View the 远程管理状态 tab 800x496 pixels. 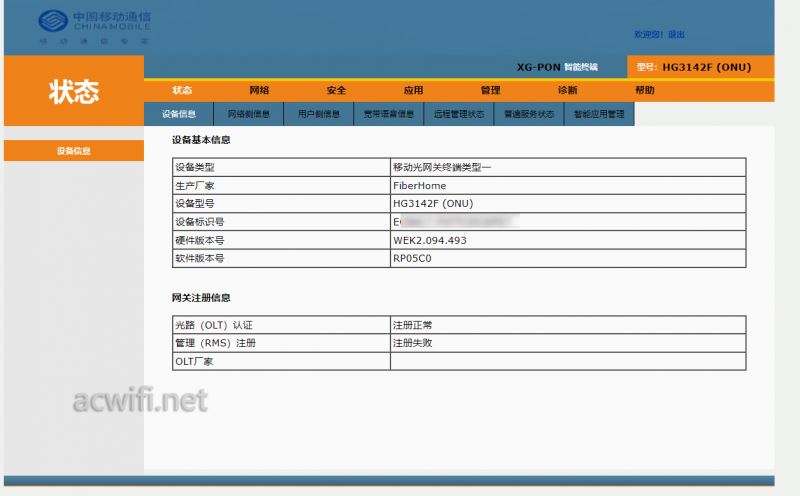coord(459,114)
